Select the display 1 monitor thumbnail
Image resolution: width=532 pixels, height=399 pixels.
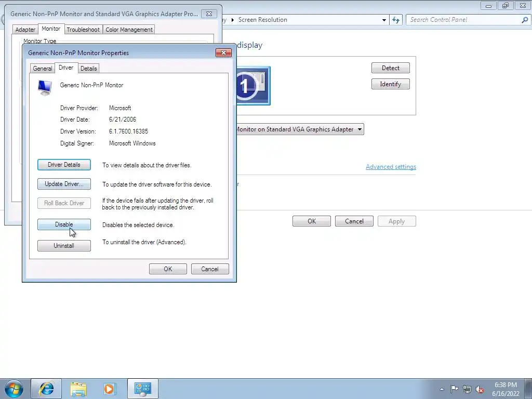(254, 86)
